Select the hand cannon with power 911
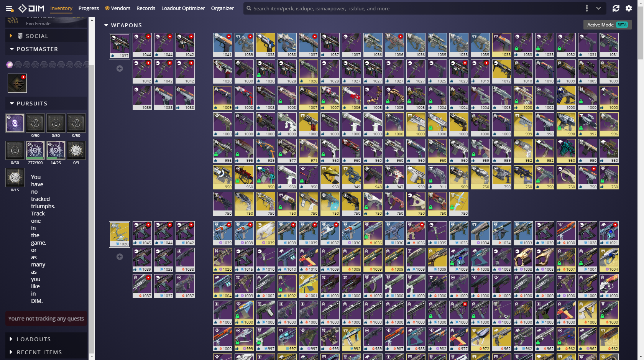 point(437,178)
